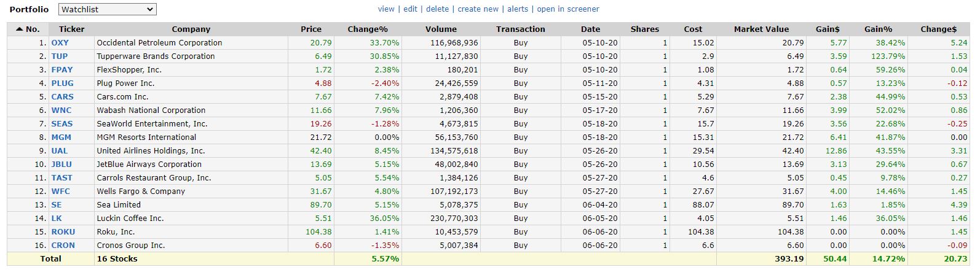The image size is (980, 275).
Task: Click the edit portfolio link
Action: 410,9
